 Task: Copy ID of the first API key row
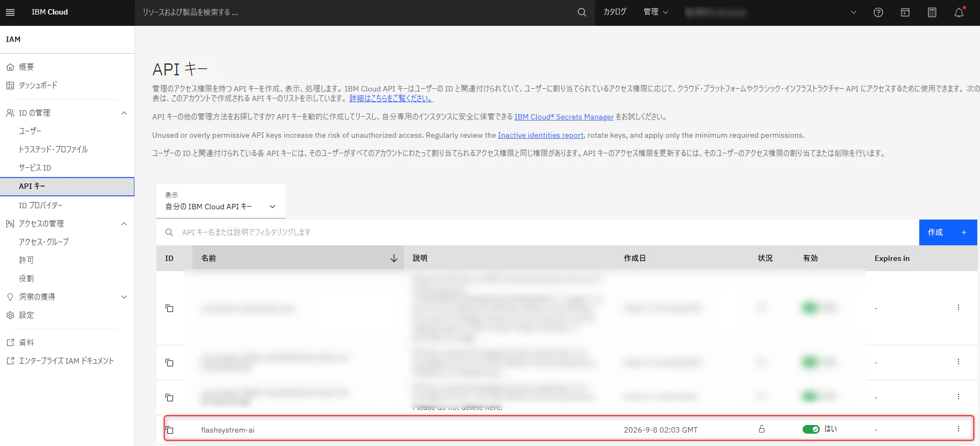(x=169, y=308)
